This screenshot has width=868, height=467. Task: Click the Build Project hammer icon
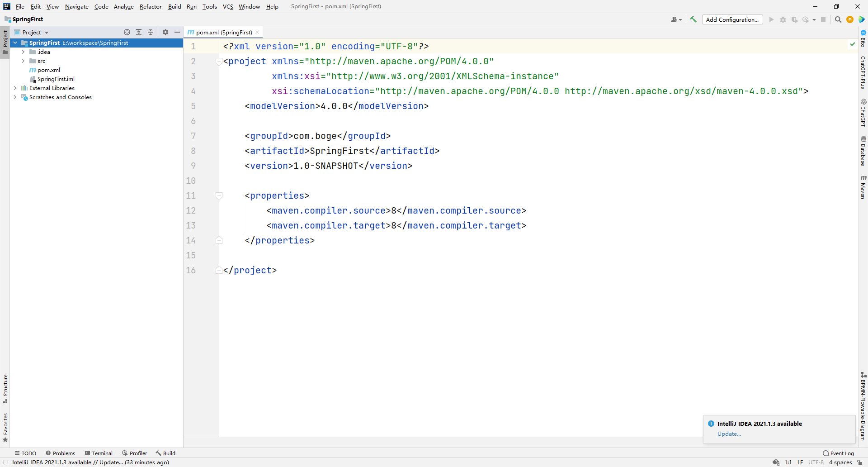[x=693, y=19]
